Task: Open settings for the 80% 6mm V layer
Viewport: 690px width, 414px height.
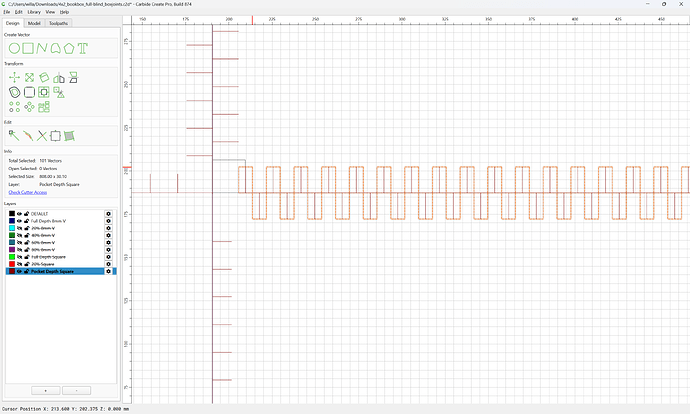Action: pyautogui.click(x=108, y=250)
